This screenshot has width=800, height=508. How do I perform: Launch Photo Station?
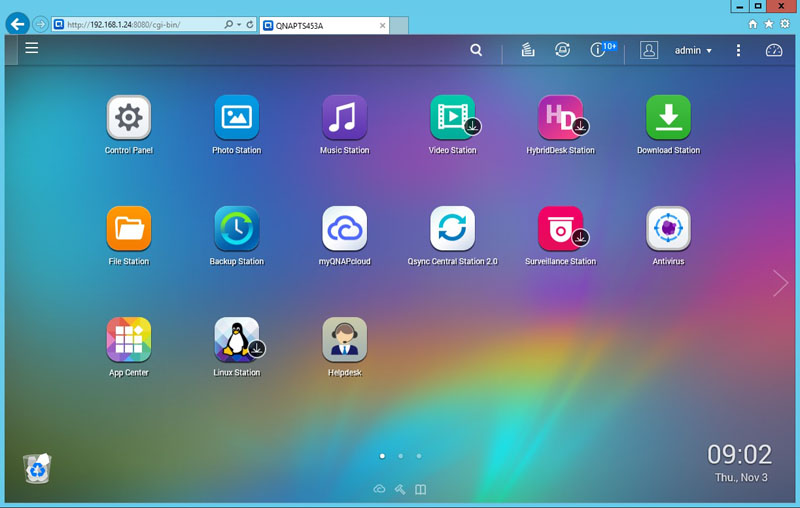236,118
